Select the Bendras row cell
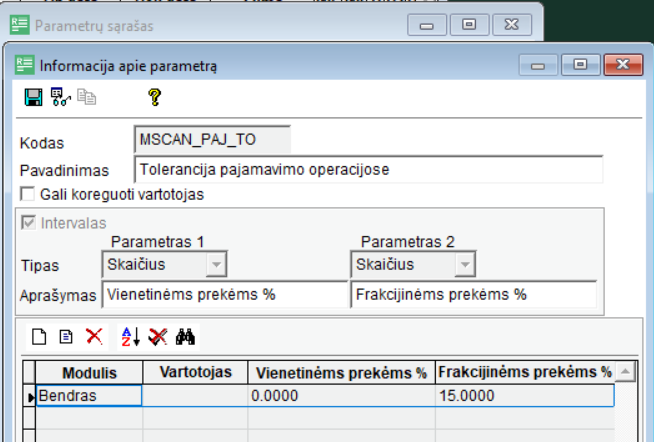Screen dimensions: 654x442 coord(89,396)
